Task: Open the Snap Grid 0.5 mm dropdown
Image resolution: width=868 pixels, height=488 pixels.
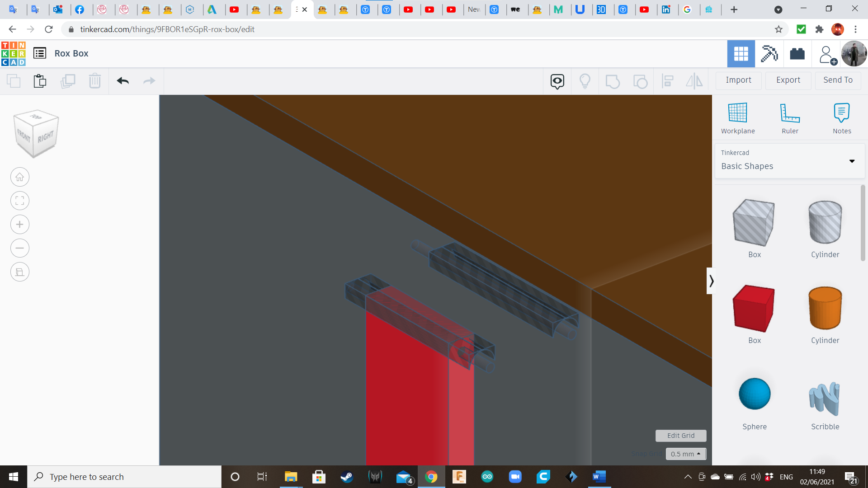Action: click(685, 454)
